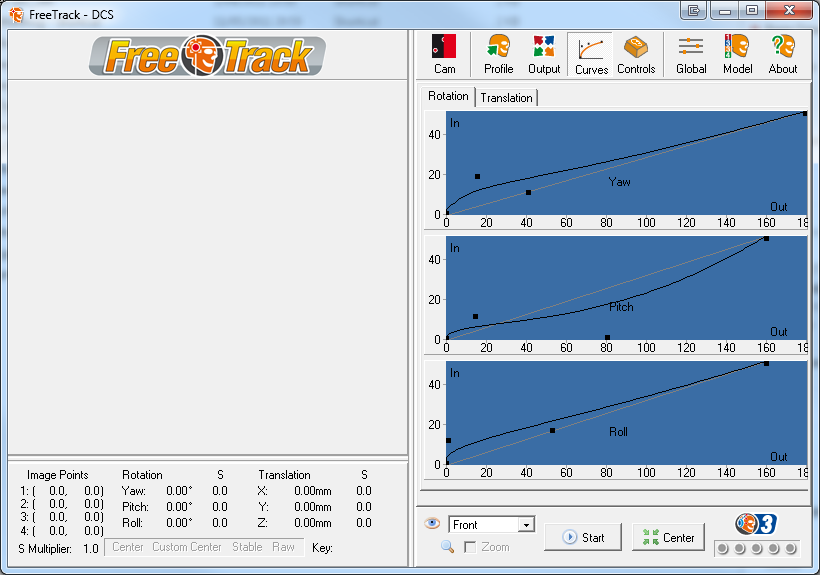Select the Roll curve end control point
This screenshot has height=575, width=820.
[x=766, y=363]
